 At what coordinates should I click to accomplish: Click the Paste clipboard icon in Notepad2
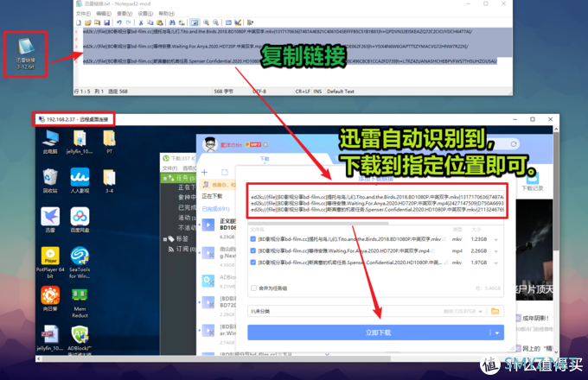pos(160,22)
